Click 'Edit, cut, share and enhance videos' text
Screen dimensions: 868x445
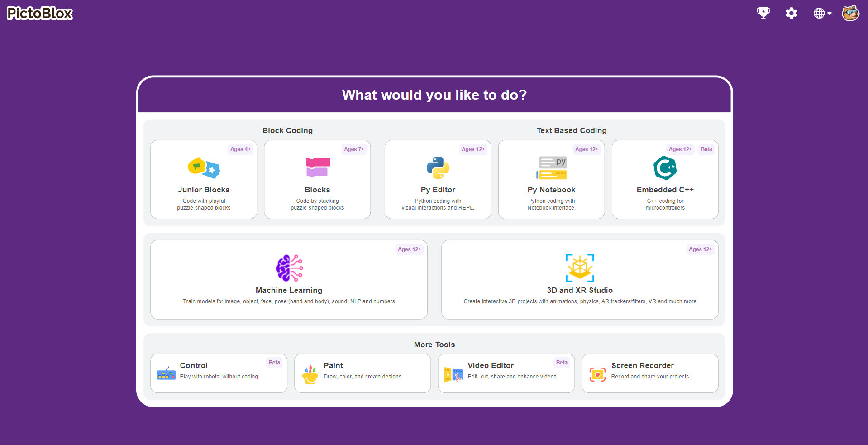(512, 377)
